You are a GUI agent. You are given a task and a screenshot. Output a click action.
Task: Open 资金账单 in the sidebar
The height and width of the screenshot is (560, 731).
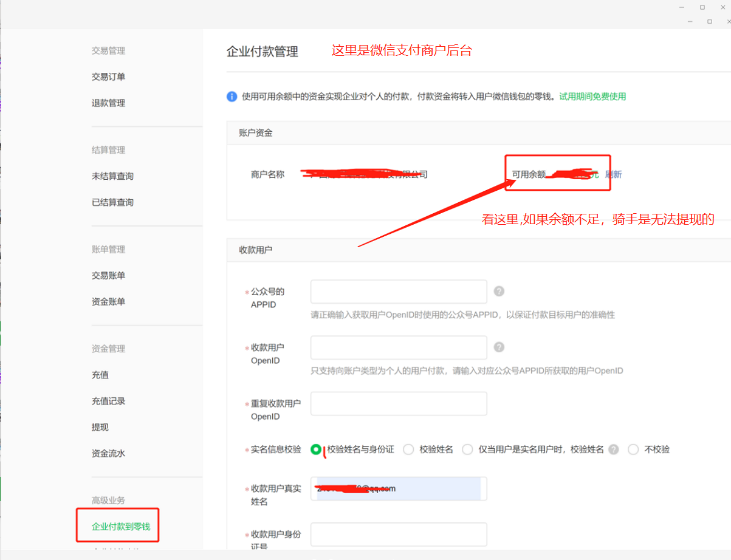(x=108, y=301)
